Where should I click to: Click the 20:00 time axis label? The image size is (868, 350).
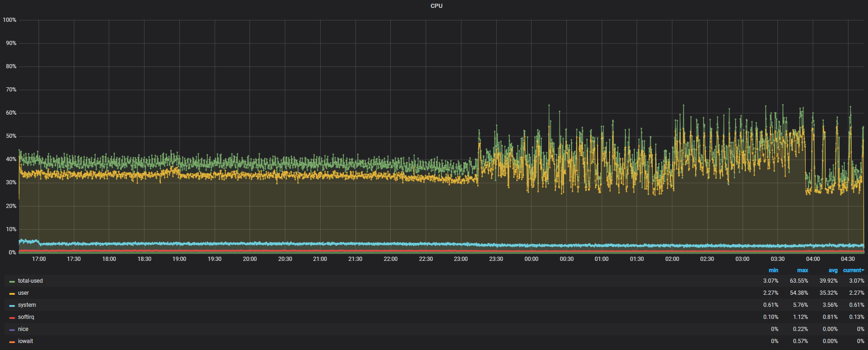[250, 259]
